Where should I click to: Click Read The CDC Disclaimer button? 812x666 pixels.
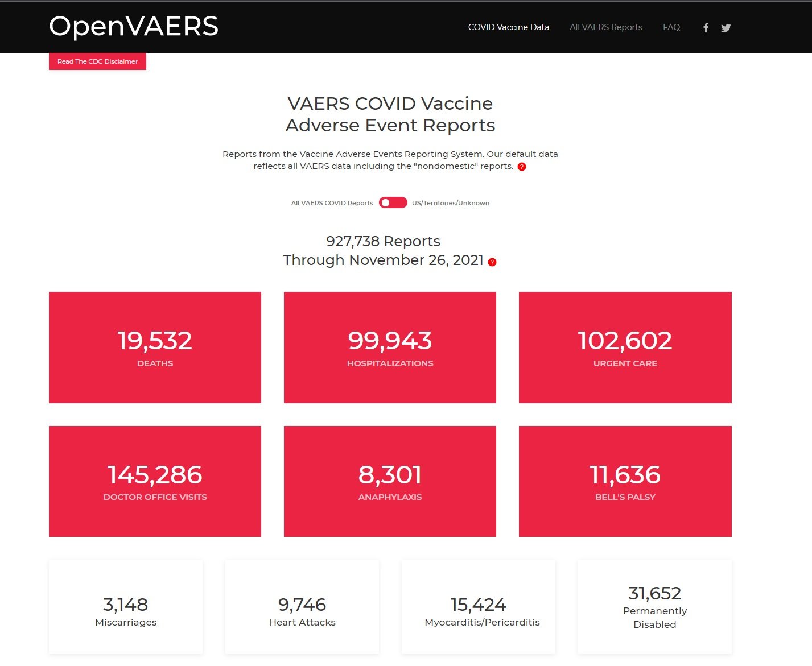tap(97, 61)
